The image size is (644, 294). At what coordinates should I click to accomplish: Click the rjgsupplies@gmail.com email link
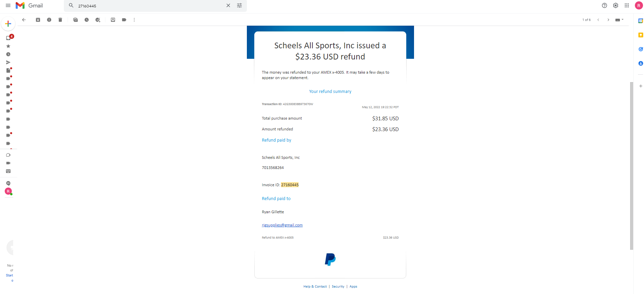282,225
